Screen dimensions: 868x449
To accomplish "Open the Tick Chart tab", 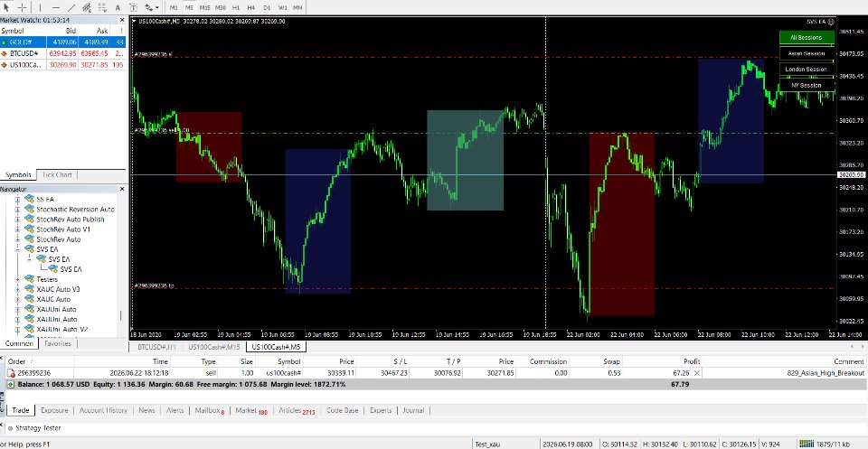I will (57, 174).
